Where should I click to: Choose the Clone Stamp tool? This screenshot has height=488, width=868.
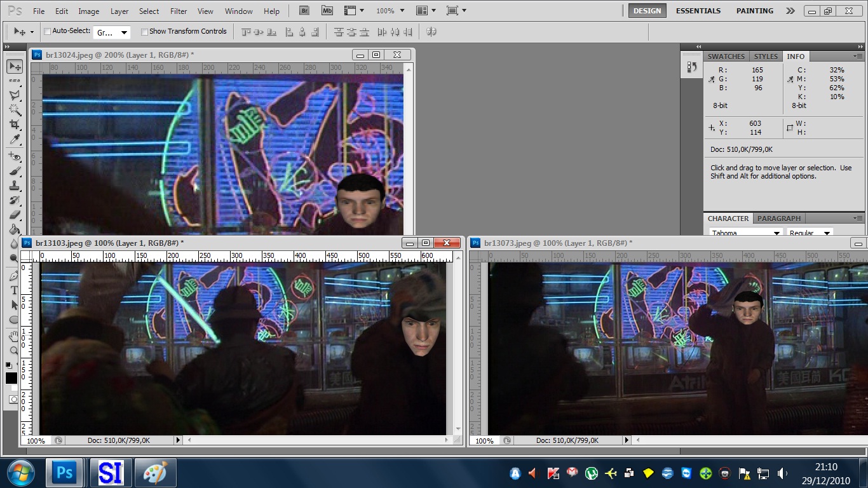14,186
